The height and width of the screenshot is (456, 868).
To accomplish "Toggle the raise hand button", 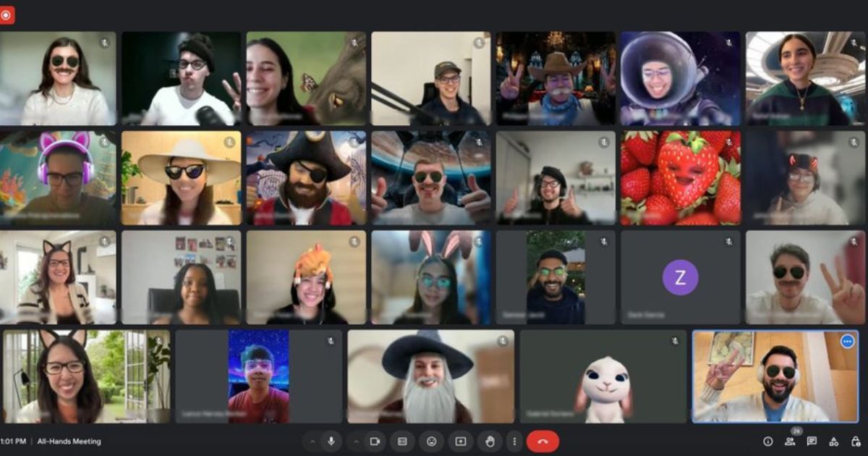I will [489, 442].
